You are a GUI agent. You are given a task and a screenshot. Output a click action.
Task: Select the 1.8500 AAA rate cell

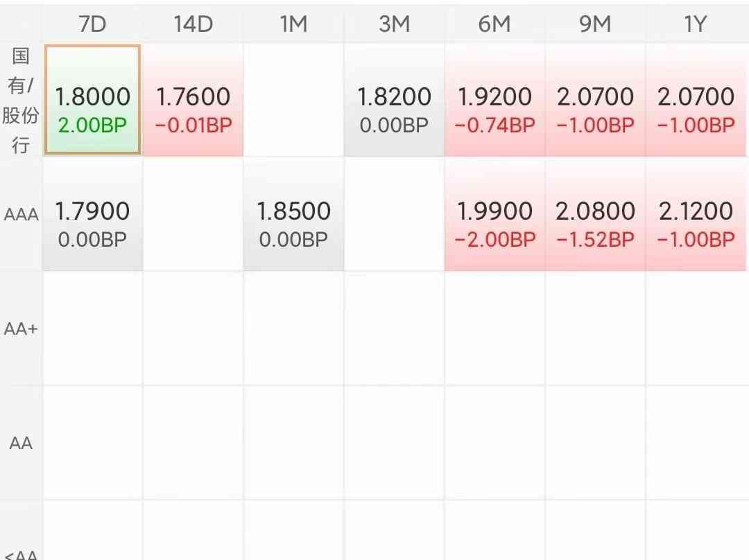point(293,215)
